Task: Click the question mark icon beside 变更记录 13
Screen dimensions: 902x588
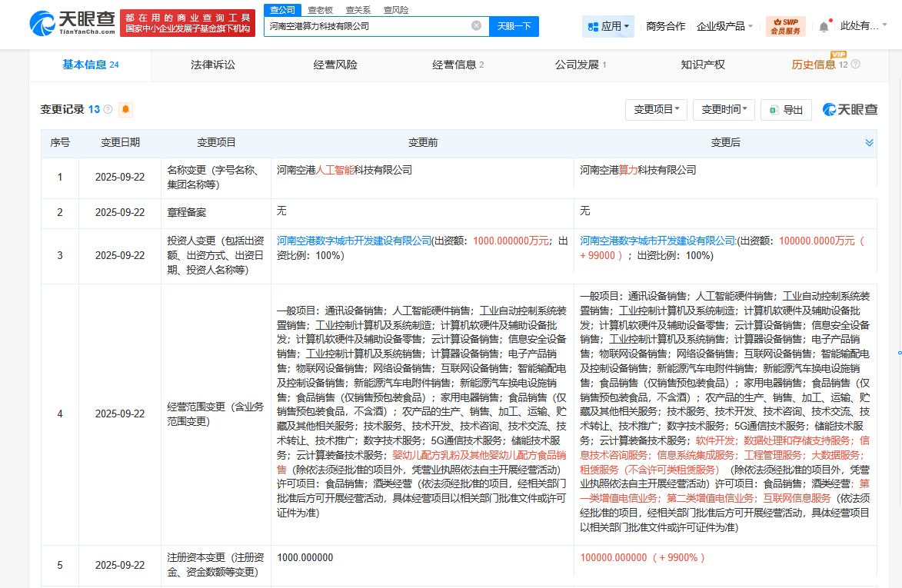Action: [108, 108]
